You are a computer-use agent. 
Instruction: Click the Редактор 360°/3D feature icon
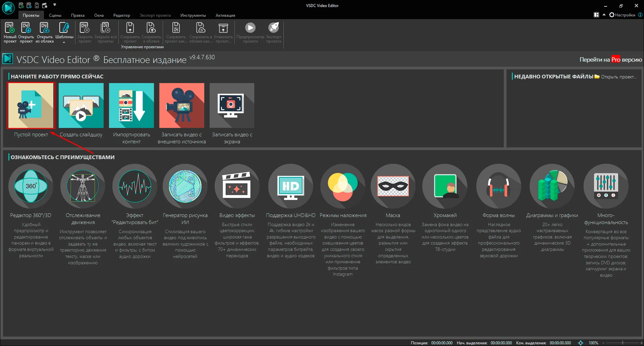(31, 186)
